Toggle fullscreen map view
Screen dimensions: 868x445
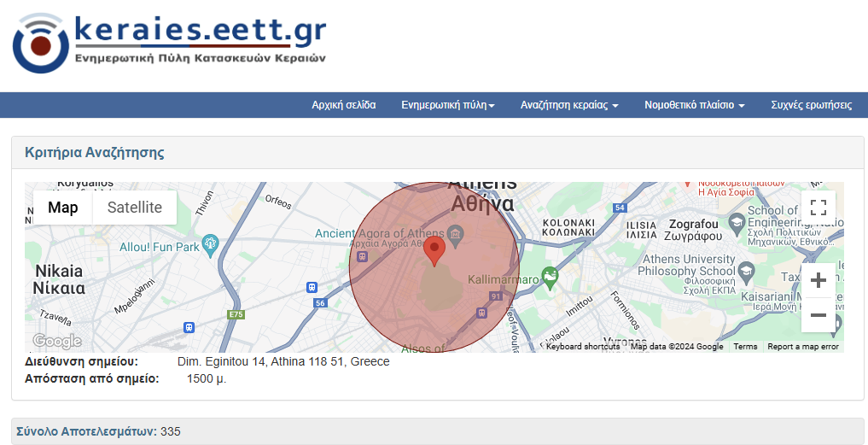click(818, 208)
